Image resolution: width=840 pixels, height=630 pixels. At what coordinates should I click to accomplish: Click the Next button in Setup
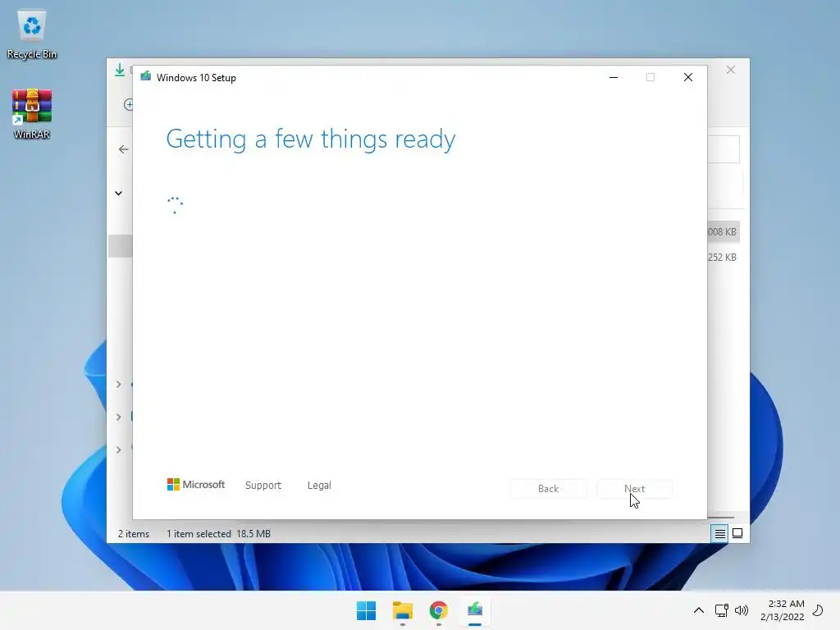pyautogui.click(x=634, y=489)
